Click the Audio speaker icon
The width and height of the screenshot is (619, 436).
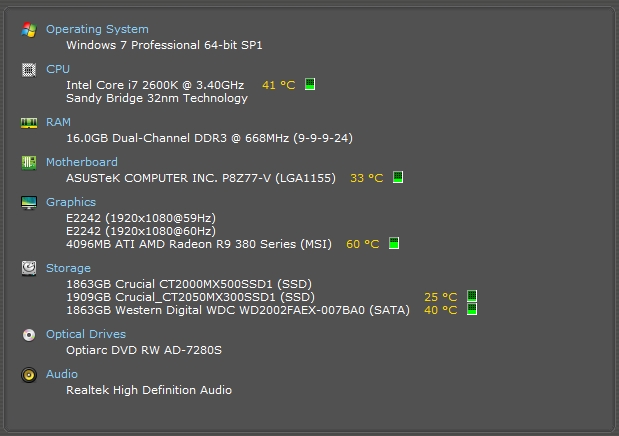point(29,375)
